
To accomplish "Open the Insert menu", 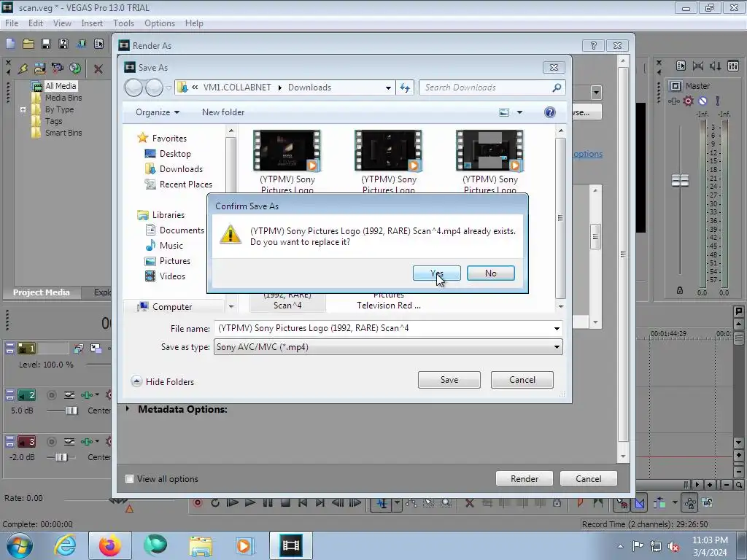I will coord(92,23).
